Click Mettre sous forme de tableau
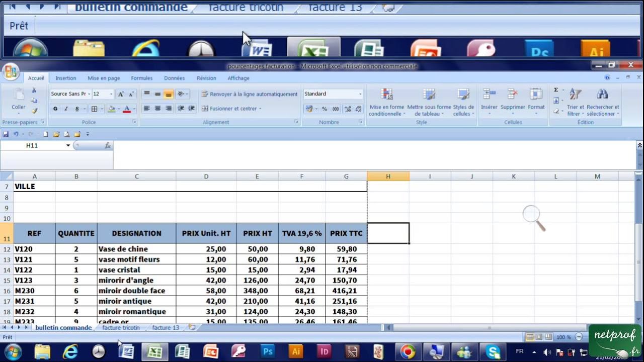Screen dimensions: 644x362 [x=429, y=103]
